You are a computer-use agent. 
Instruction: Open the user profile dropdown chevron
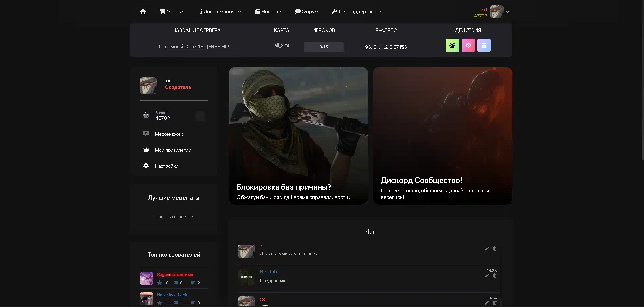point(508,12)
